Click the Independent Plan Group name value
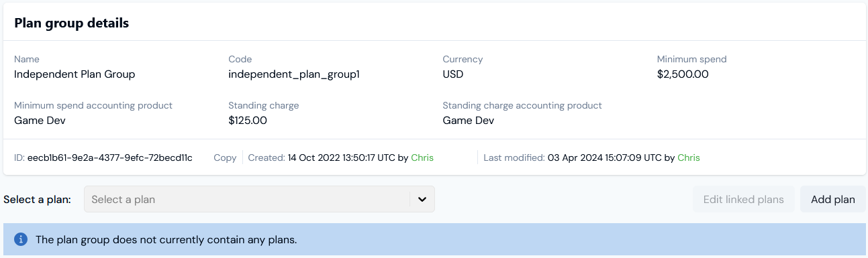Image resolution: width=868 pixels, height=258 pixels. coord(75,74)
